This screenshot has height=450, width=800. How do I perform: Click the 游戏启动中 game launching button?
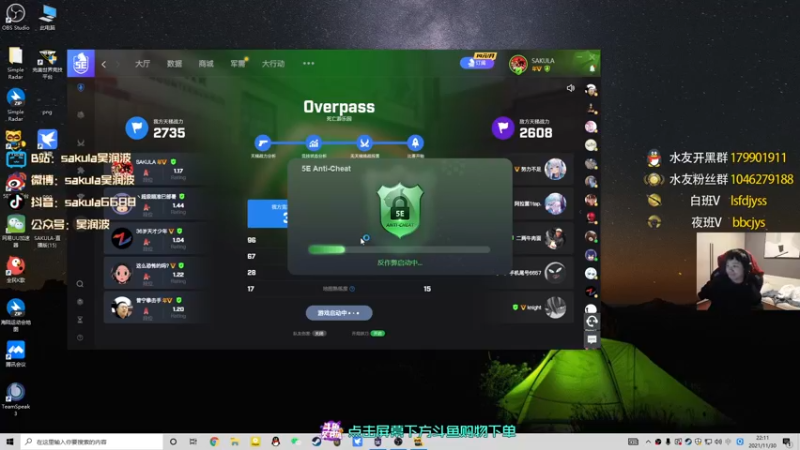(x=339, y=313)
